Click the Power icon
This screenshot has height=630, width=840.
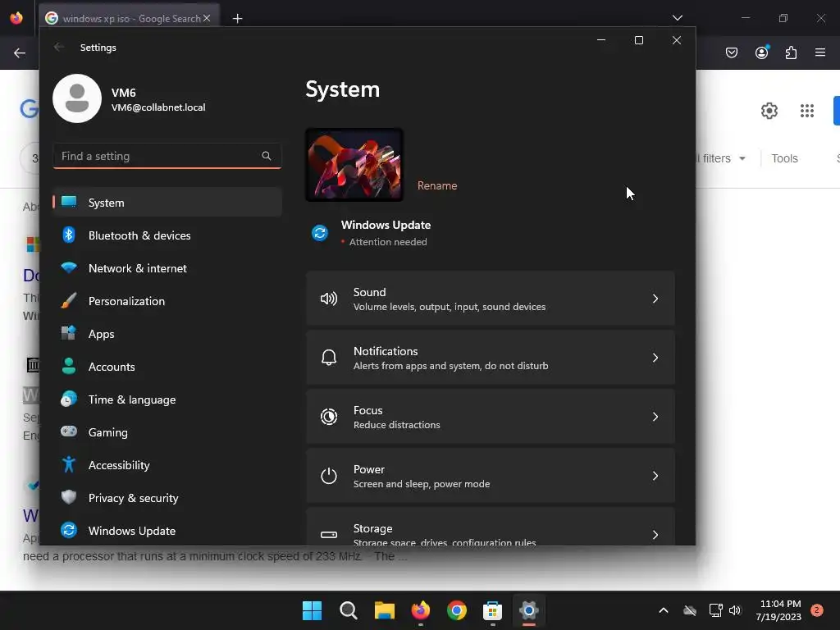tap(329, 476)
